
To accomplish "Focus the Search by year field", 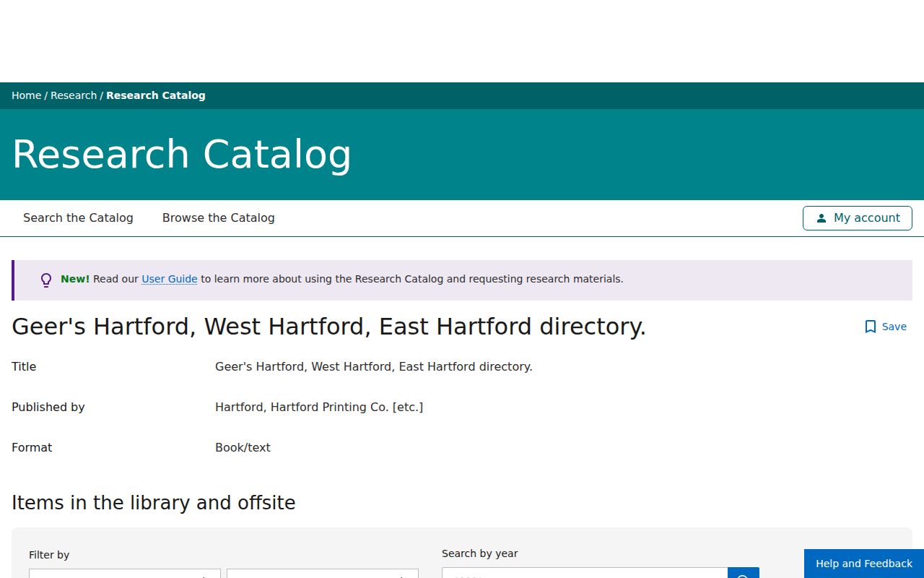I will (x=585, y=573).
